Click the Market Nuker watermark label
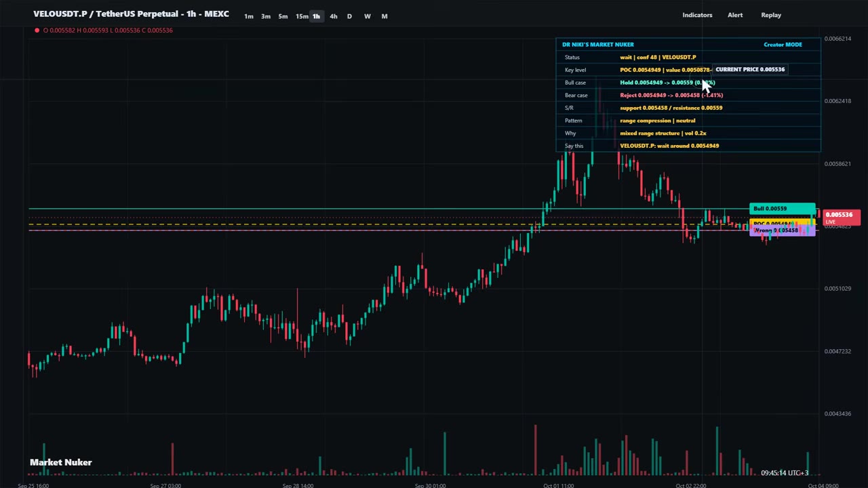This screenshot has width=868, height=488. 61,462
